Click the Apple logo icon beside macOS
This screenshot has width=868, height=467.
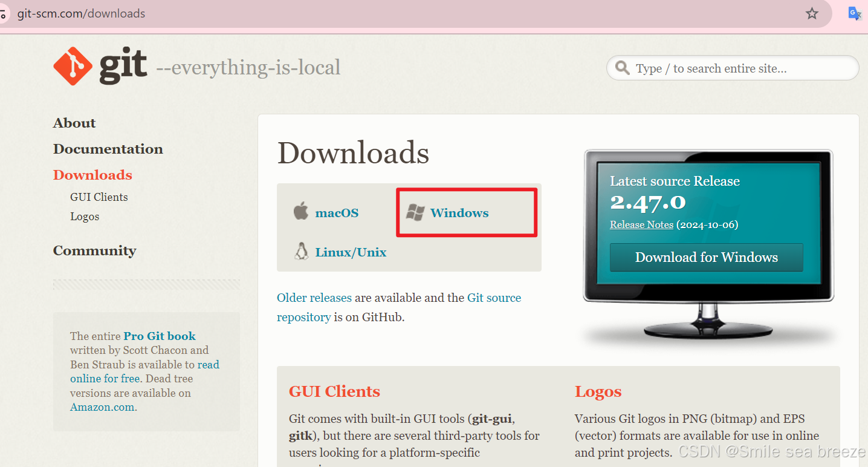pos(300,212)
